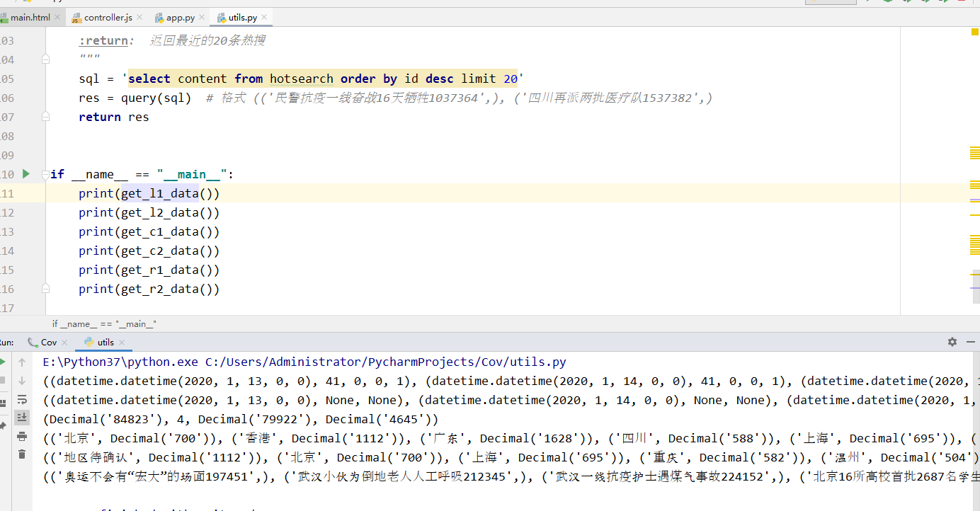Open the Cov run tab
The image size is (980, 511).
tap(48, 342)
